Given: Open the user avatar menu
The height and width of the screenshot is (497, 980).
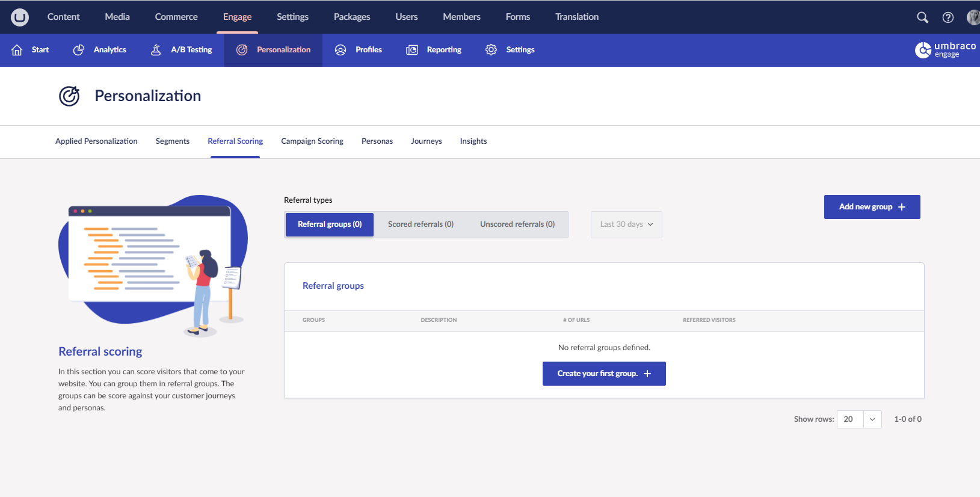Looking at the screenshot, I should (x=973, y=17).
